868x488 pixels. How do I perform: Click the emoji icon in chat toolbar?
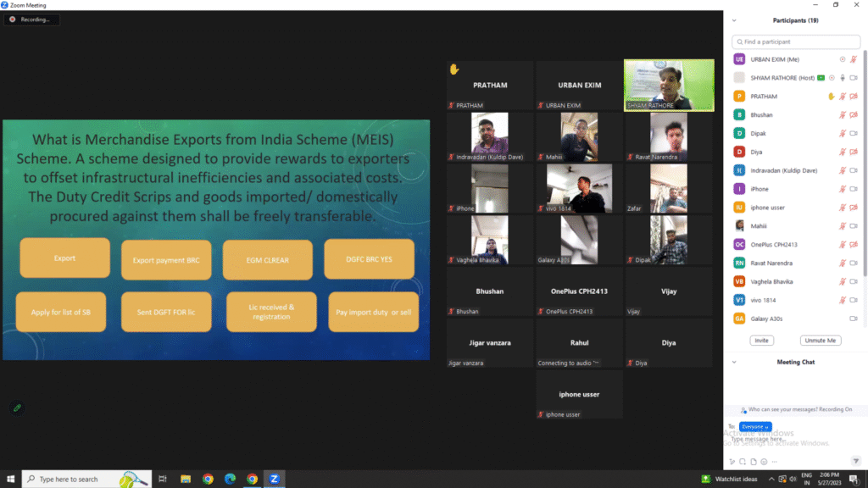tap(764, 462)
